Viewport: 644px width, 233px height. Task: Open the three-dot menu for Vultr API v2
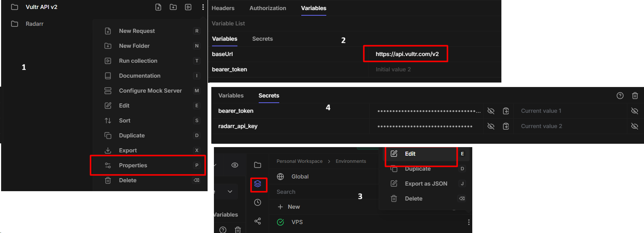tap(203, 7)
